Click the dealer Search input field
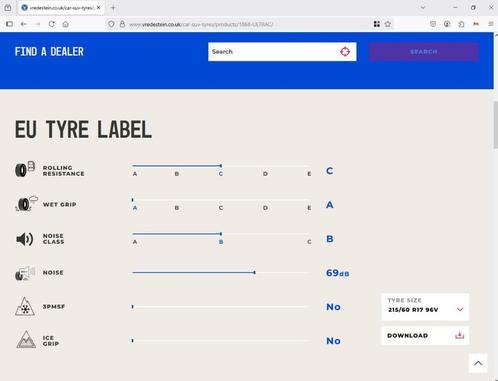The height and width of the screenshot is (381, 498). click(x=282, y=52)
